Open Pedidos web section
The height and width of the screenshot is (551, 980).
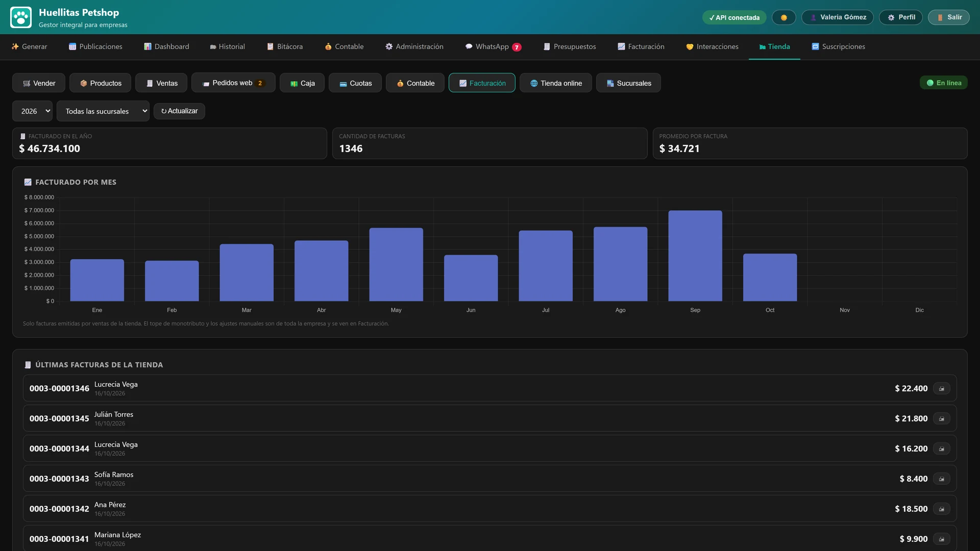[233, 83]
